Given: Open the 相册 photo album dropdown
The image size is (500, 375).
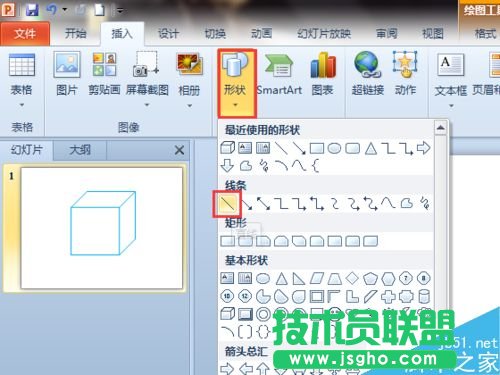Looking at the screenshot, I should point(189,106).
